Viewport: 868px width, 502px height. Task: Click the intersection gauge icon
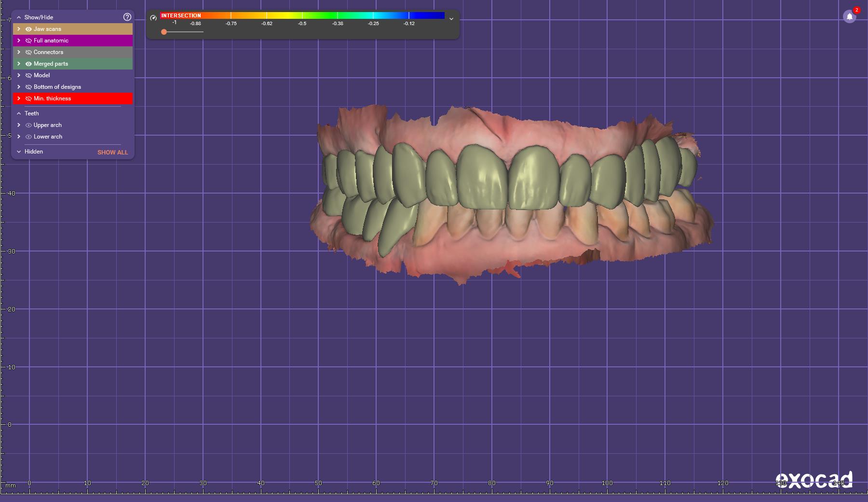pyautogui.click(x=153, y=18)
